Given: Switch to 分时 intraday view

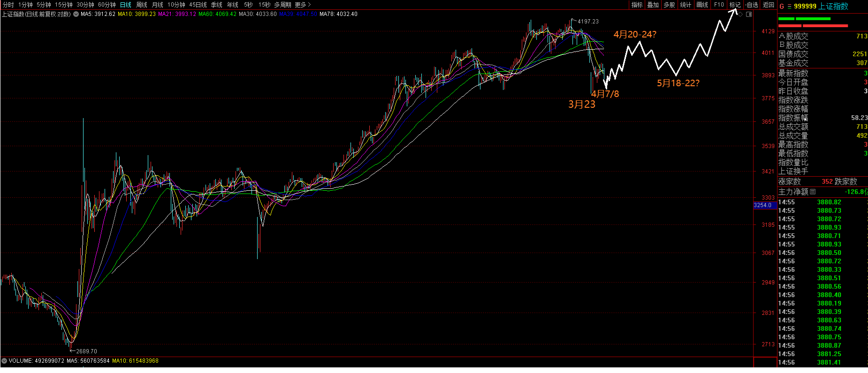Looking at the screenshot, I should pos(8,5).
